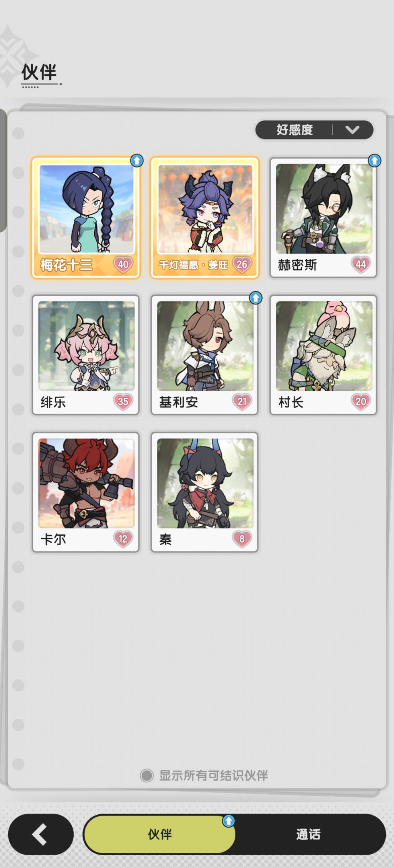Click upgrade arrow on 赫密斯 card
Viewport: 394px width, 868px height.
tap(374, 160)
